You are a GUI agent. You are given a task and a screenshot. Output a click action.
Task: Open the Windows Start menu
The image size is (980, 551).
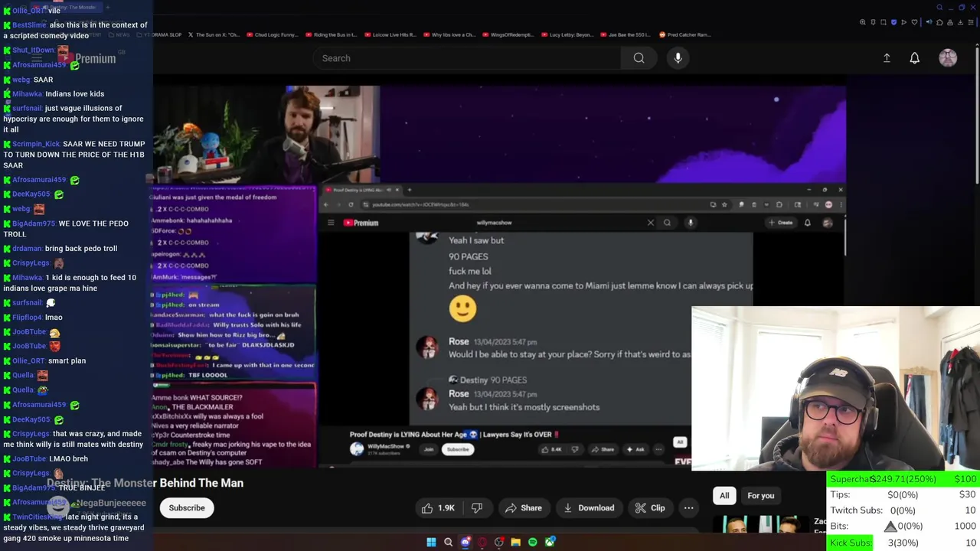click(x=431, y=543)
